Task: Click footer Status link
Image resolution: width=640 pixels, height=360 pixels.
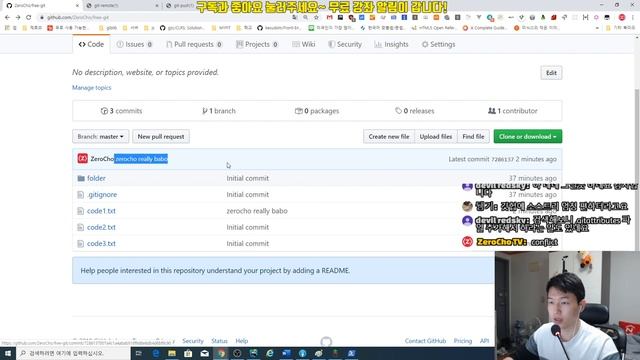Action: 219,341
